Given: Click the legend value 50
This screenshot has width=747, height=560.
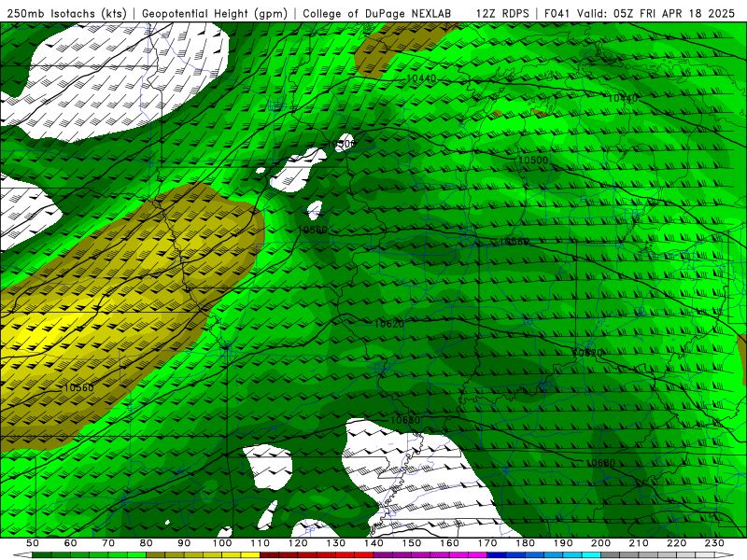Looking at the screenshot, I should [32, 543].
